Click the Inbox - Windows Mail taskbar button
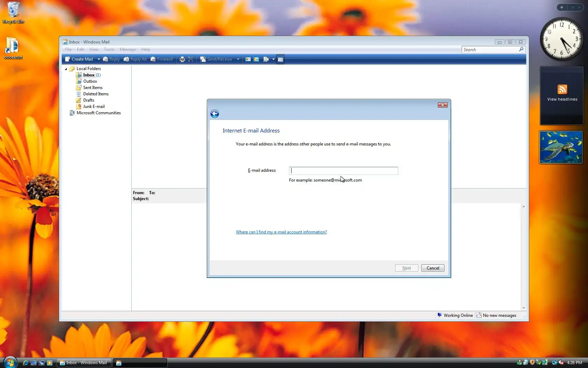Screen dimensions: 588x368 [84, 363]
